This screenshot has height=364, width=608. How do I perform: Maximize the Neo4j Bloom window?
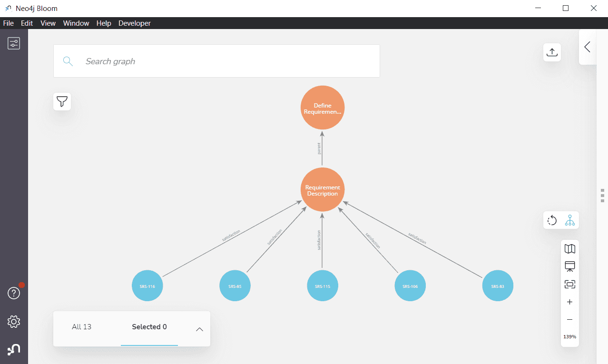point(566,8)
